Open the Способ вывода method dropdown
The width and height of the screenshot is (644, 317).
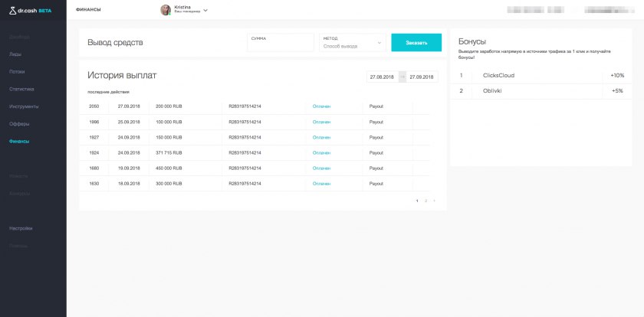click(x=353, y=42)
